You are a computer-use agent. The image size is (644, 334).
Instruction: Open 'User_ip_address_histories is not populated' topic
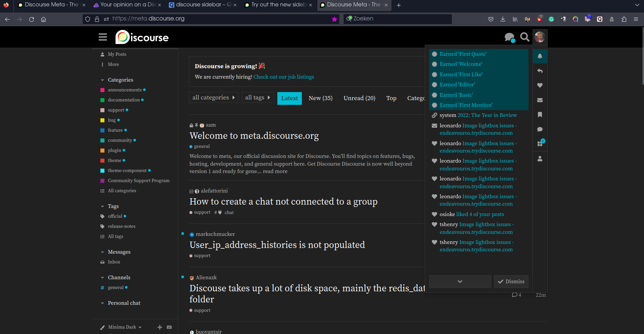(x=277, y=245)
